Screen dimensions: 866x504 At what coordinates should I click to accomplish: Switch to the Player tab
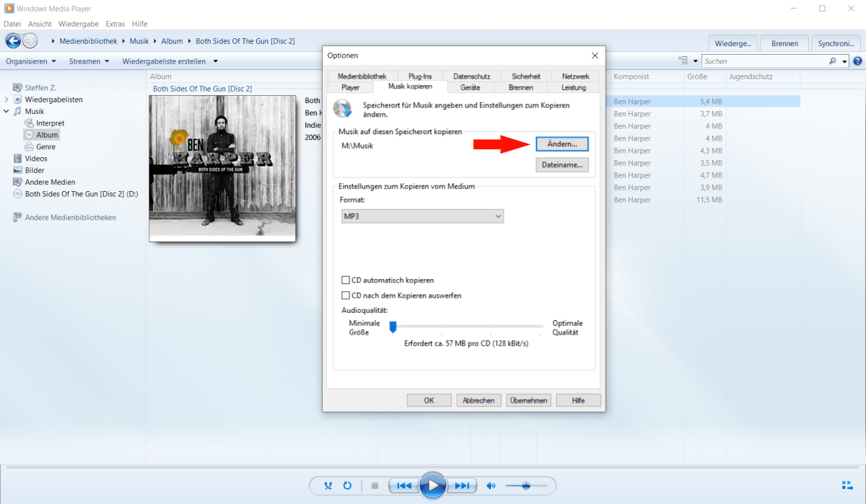pos(351,87)
